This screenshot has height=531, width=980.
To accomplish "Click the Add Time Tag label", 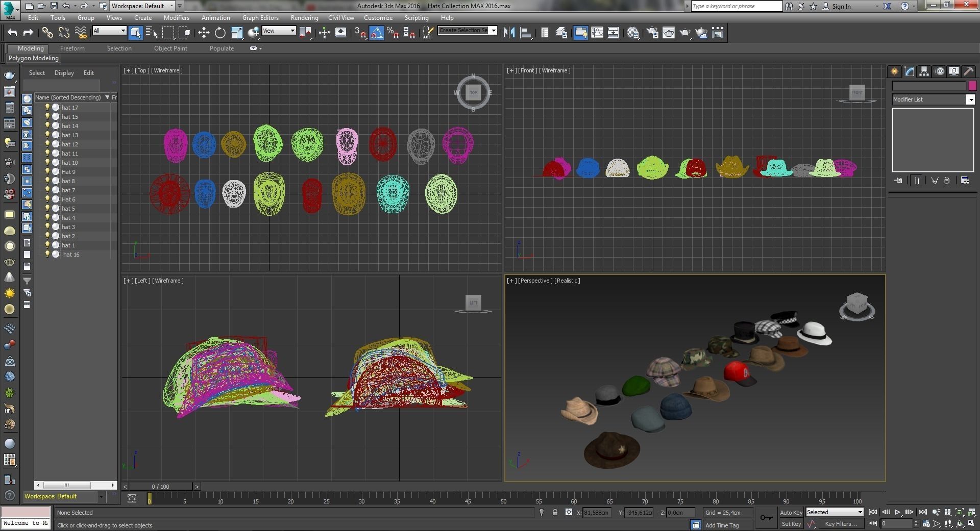I will pos(722,525).
